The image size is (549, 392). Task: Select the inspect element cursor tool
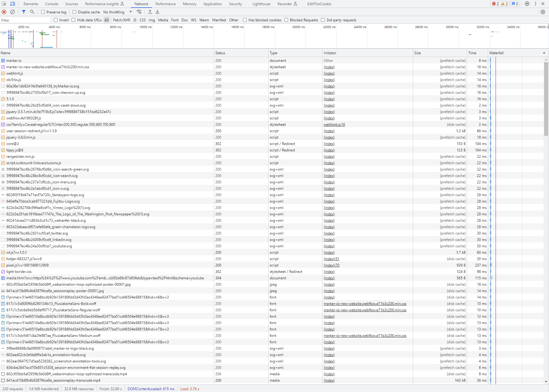4,4
